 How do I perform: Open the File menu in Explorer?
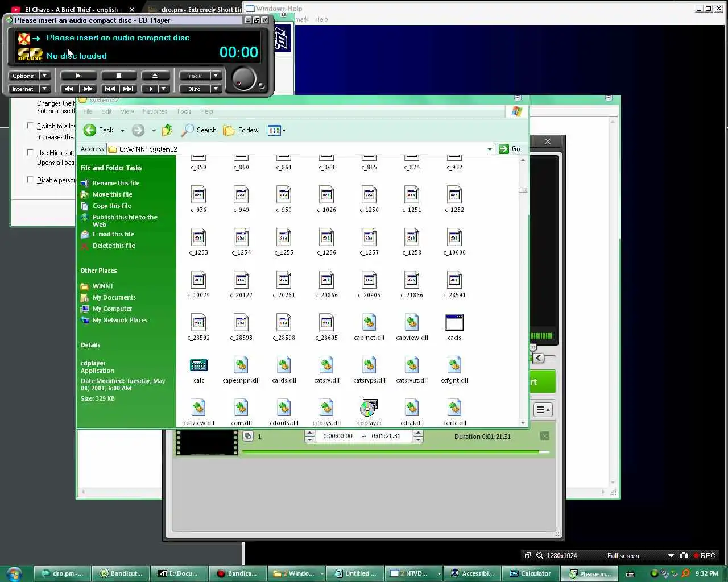point(88,111)
